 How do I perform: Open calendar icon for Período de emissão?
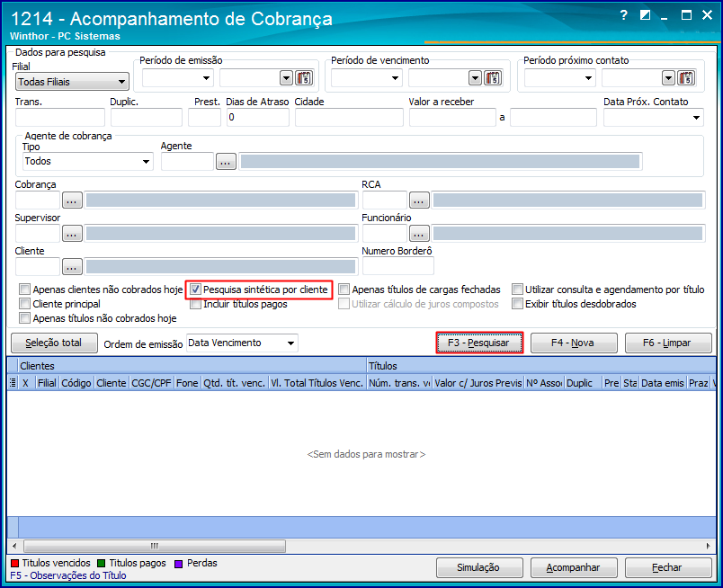tap(304, 78)
